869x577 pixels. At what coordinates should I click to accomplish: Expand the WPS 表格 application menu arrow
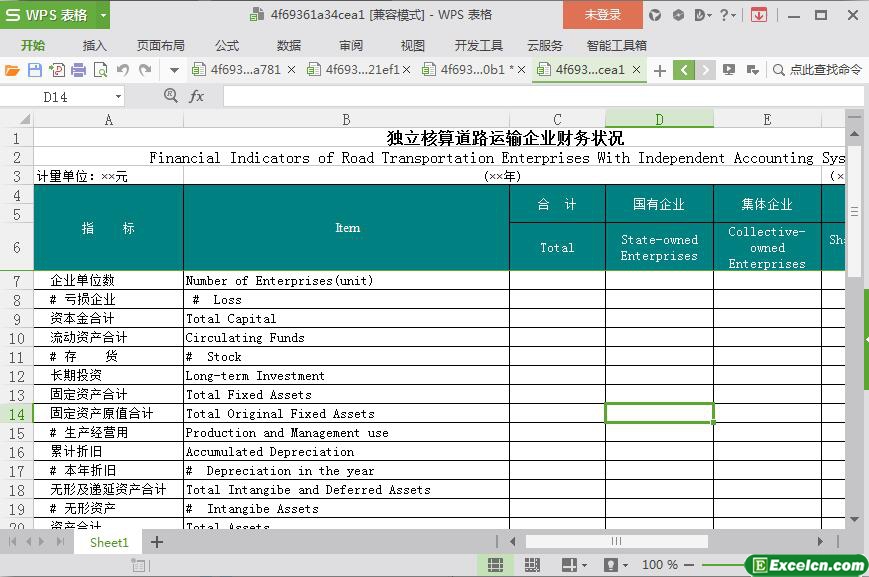tap(100, 15)
